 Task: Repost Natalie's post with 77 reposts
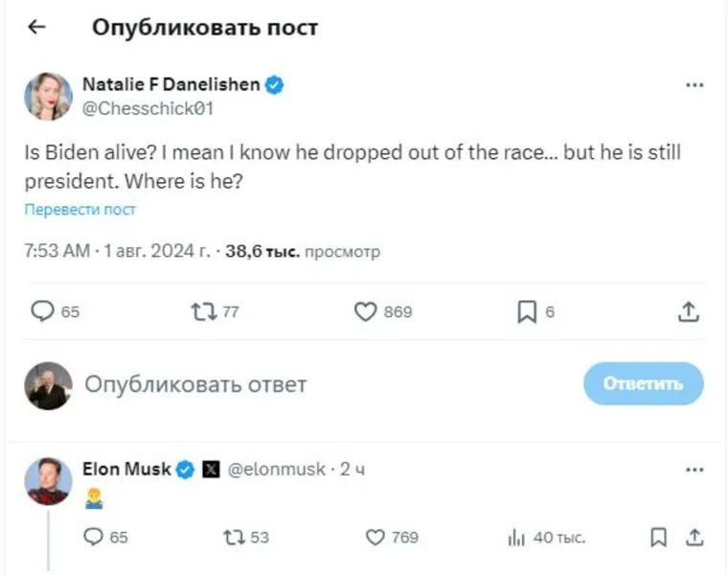click(x=202, y=311)
